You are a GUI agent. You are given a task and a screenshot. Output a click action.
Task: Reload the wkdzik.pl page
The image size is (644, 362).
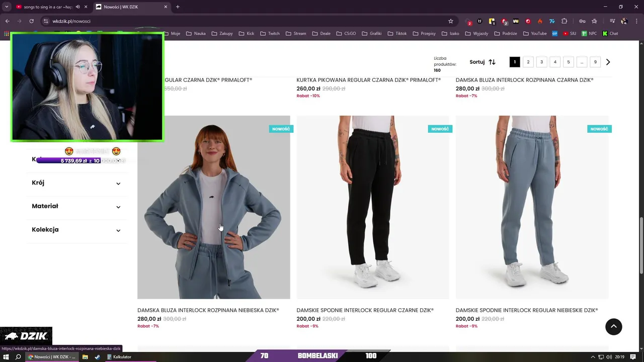(31, 21)
